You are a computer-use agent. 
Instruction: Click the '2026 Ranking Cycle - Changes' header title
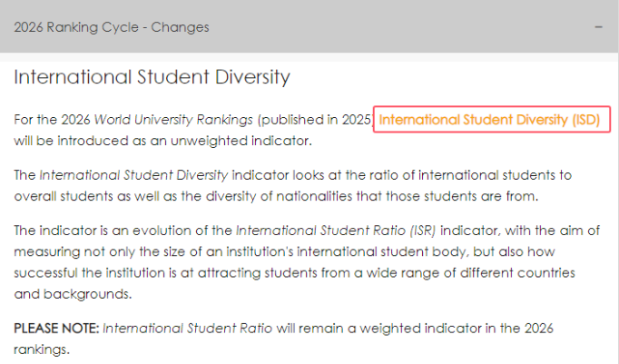pyautogui.click(x=112, y=27)
